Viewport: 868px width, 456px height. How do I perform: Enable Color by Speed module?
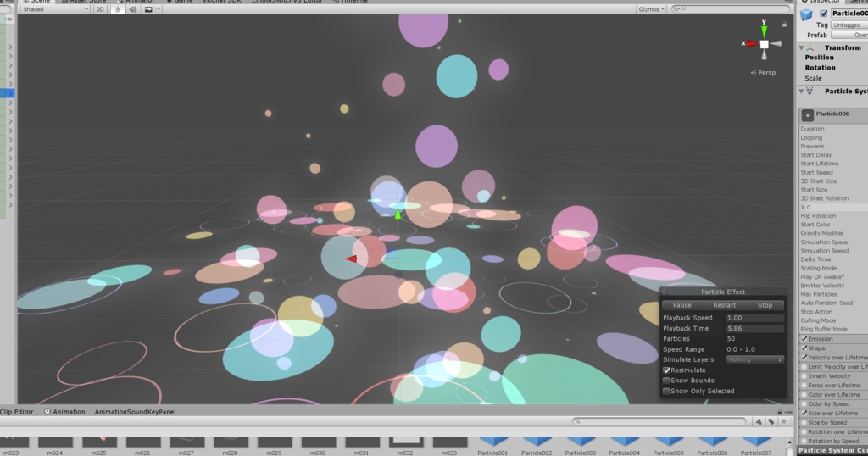coord(804,404)
